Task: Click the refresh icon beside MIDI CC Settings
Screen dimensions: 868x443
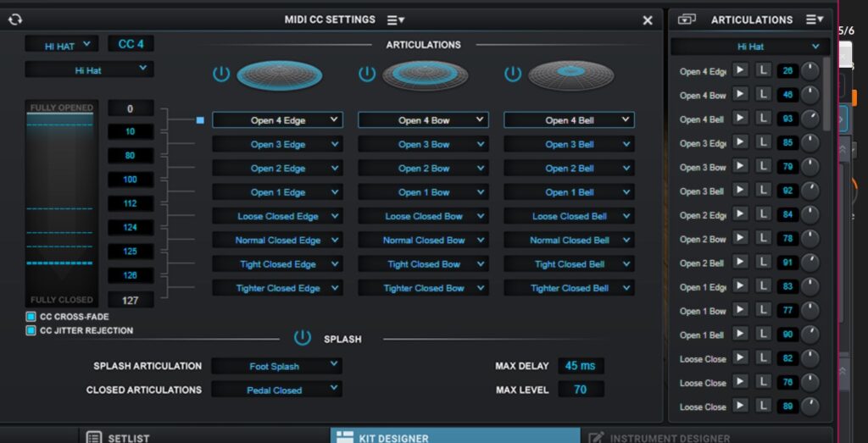Action: 14,19
